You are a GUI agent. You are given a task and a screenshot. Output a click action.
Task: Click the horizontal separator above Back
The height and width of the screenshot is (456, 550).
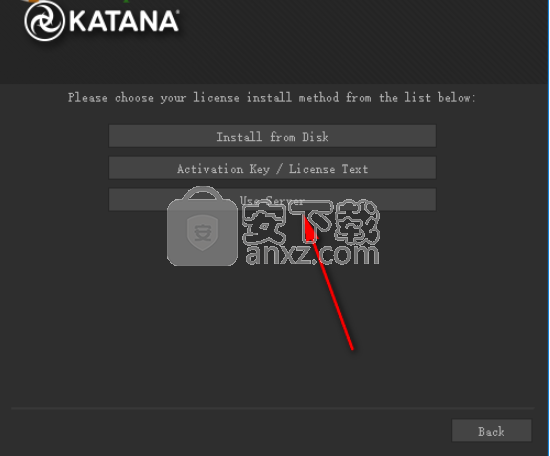[273, 408]
